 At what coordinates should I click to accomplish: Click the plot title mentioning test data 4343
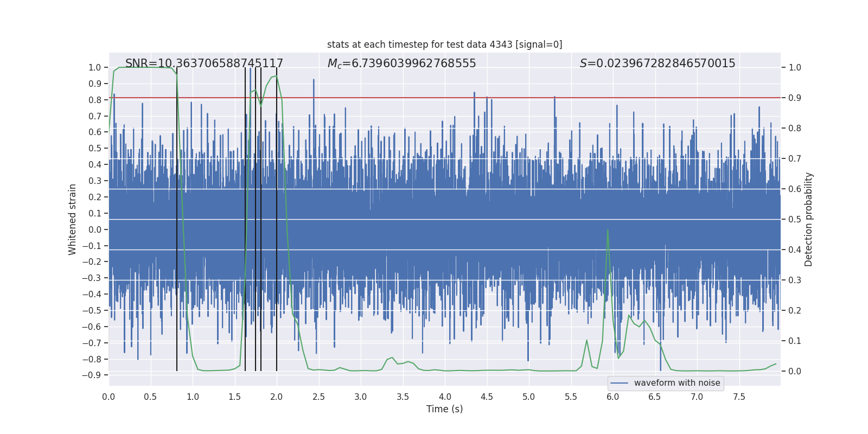pyautogui.click(x=445, y=44)
